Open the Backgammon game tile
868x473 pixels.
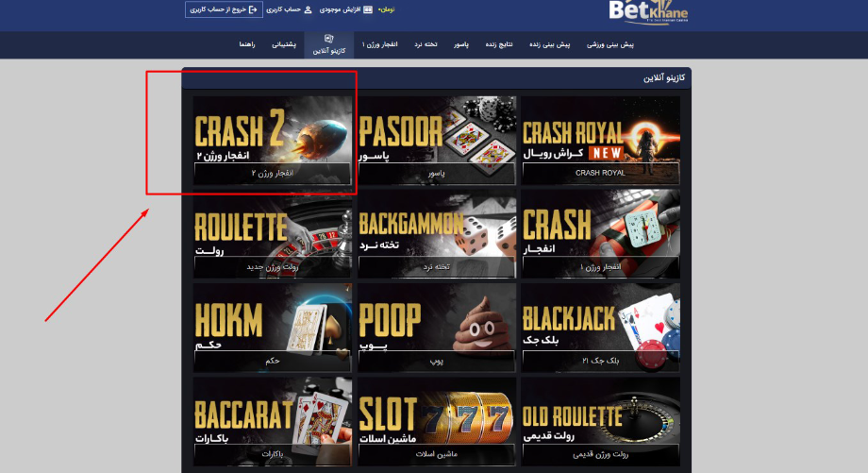click(436, 234)
